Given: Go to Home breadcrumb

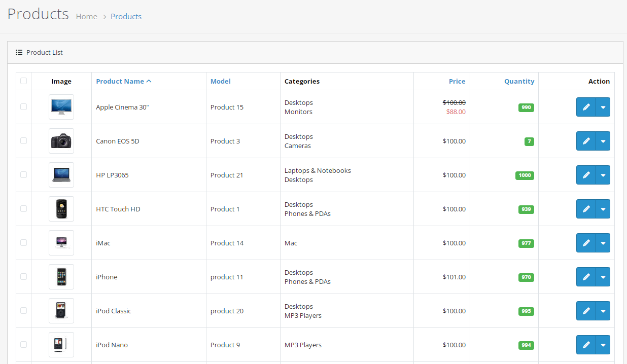Looking at the screenshot, I should [x=87, y=16].
